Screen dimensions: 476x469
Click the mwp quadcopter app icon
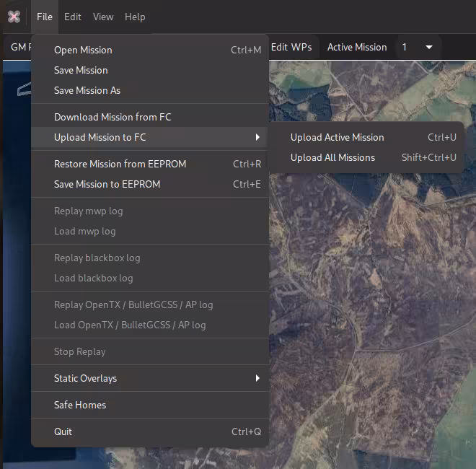[x=14, y=17]
